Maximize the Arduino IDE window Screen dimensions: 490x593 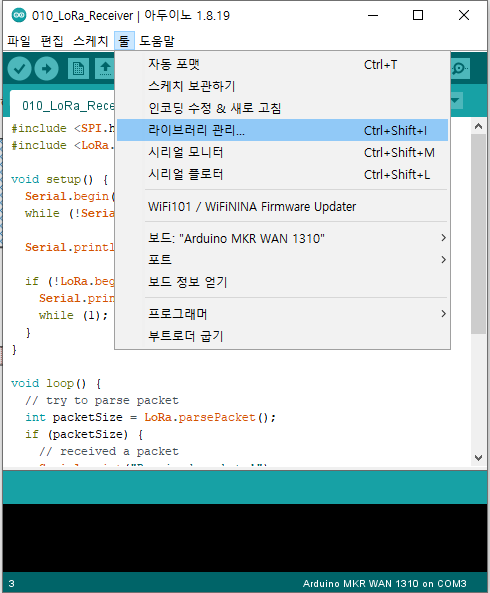(x=418, y=16)
